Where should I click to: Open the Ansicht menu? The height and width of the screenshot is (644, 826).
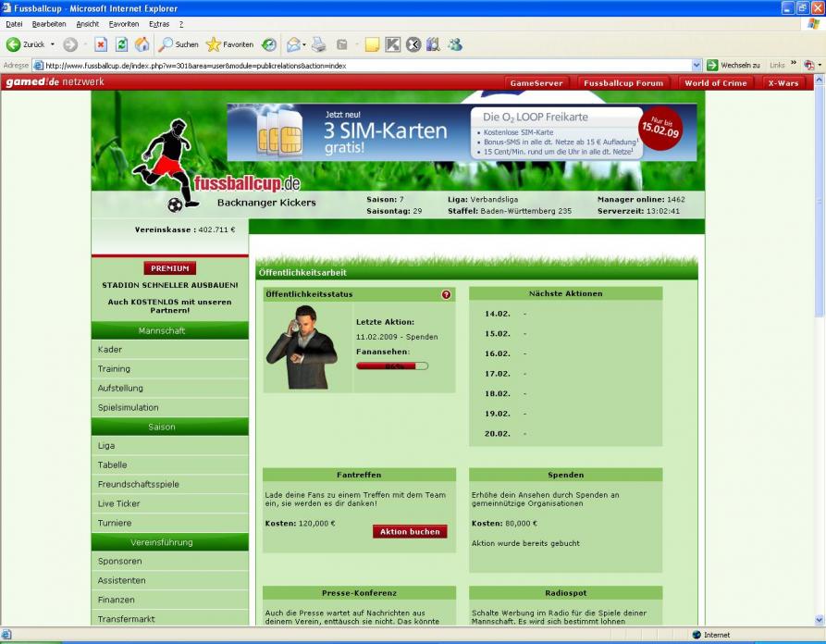coord(88,23)
